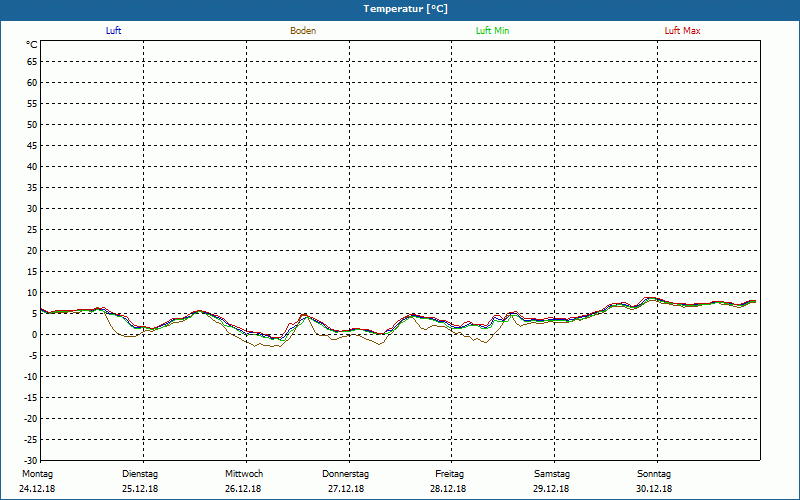
Task: Click the -30 y-axis value
Action: [31, 461]
